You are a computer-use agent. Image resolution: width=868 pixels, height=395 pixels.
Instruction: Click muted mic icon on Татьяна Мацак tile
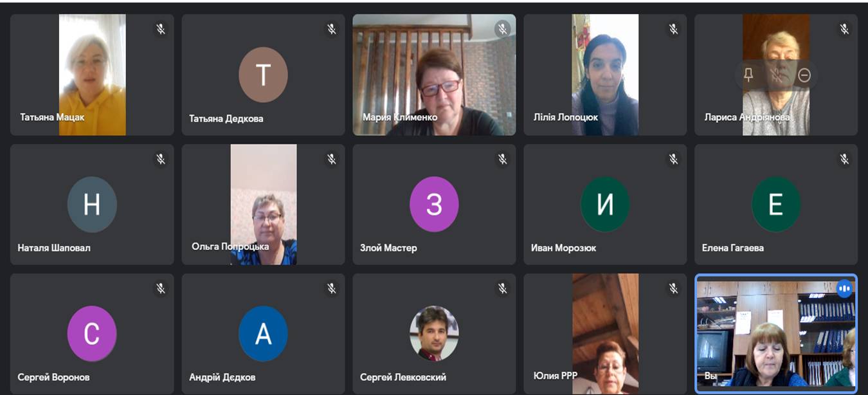(161, 29)
